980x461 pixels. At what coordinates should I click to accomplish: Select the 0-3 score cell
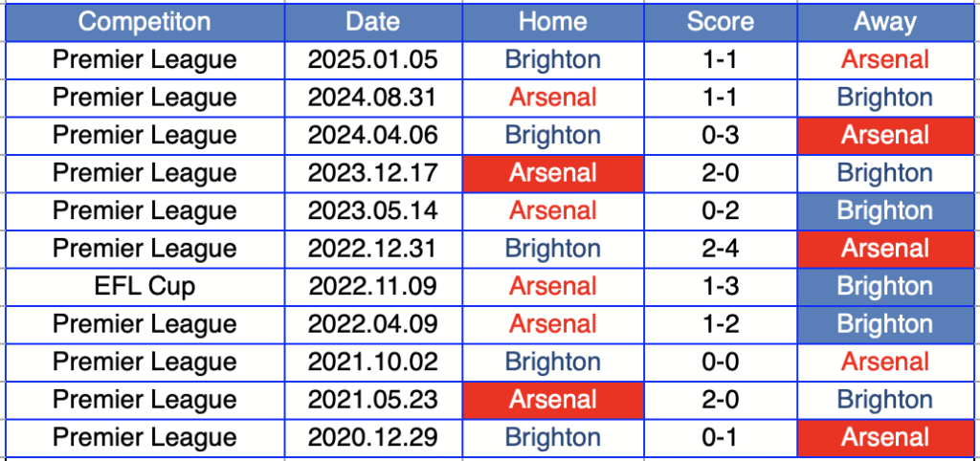coord(720,135)
